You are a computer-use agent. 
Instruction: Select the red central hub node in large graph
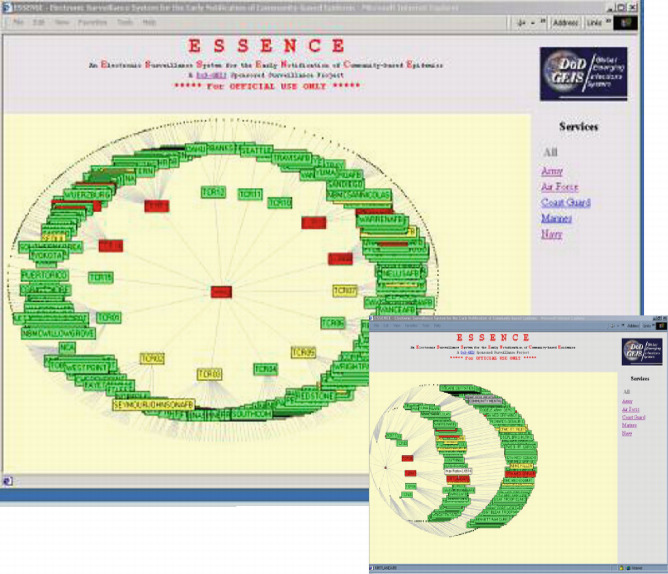[220, 292]
